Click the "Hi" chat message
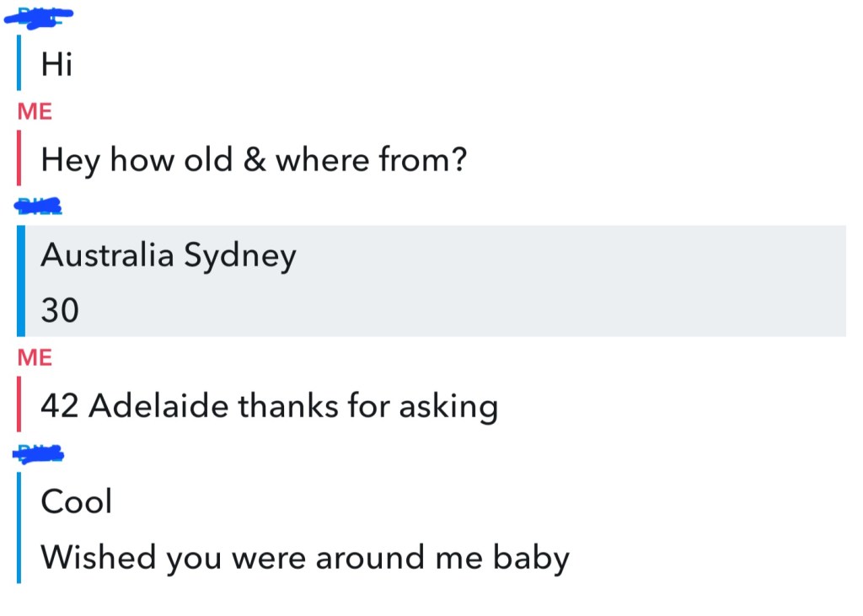The height and width of the screenshot is (616, 863). coord(56,65)
